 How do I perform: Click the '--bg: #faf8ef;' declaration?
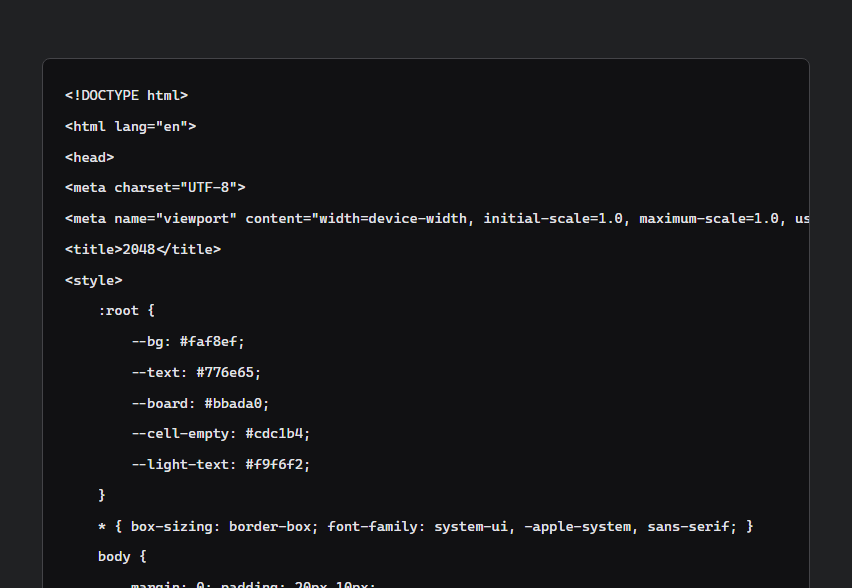coord(188,342)
